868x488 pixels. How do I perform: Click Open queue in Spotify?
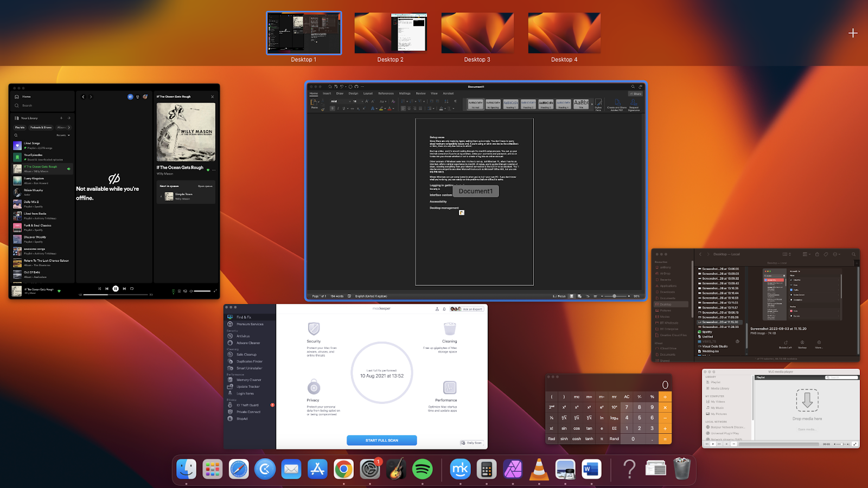205,186
